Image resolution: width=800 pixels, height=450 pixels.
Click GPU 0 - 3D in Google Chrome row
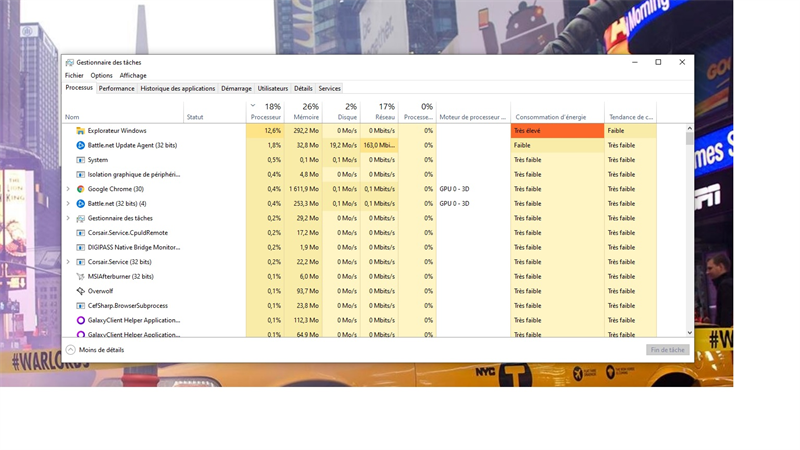coord(454,189)
